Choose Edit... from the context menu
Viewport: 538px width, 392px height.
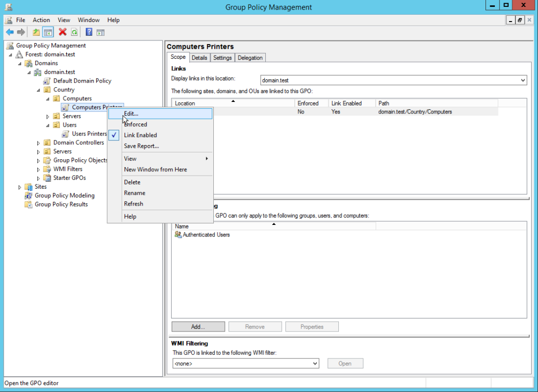[131, 114]
